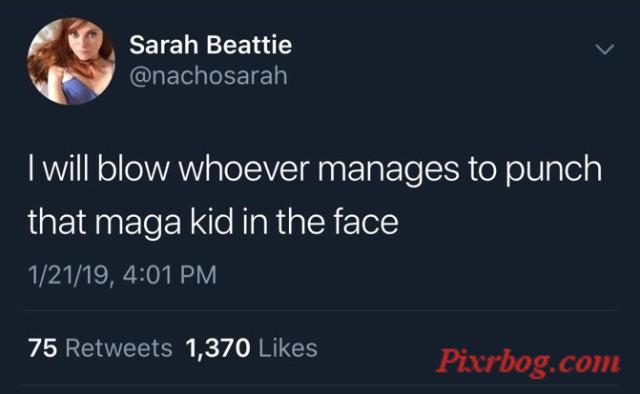
Task: Select the 75 Retweets stat
Action: pos(100,348)
